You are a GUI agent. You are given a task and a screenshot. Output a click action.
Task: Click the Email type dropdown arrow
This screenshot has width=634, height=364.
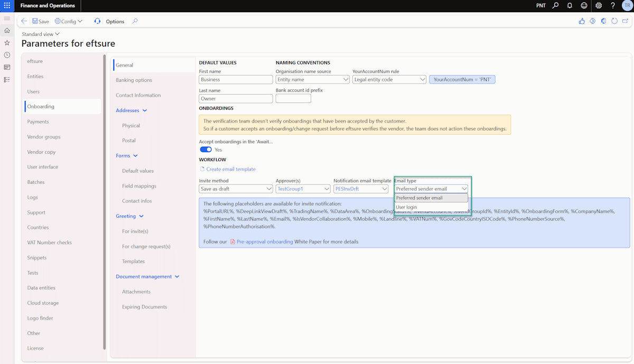tap(464, 189)
